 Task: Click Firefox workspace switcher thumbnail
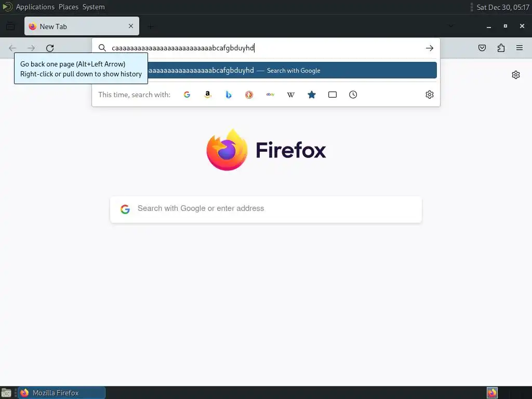(x=492, y=393)
